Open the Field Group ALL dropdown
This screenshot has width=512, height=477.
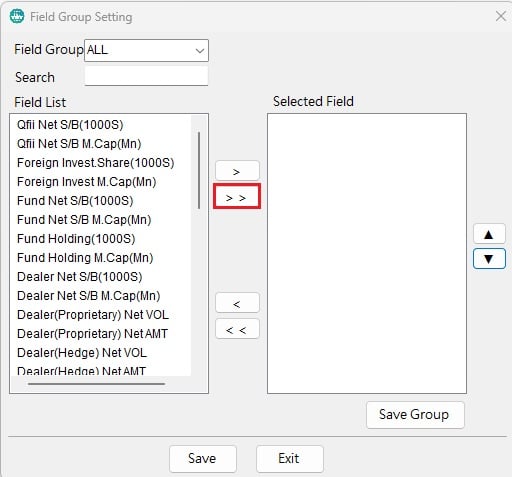pos(146,51)
